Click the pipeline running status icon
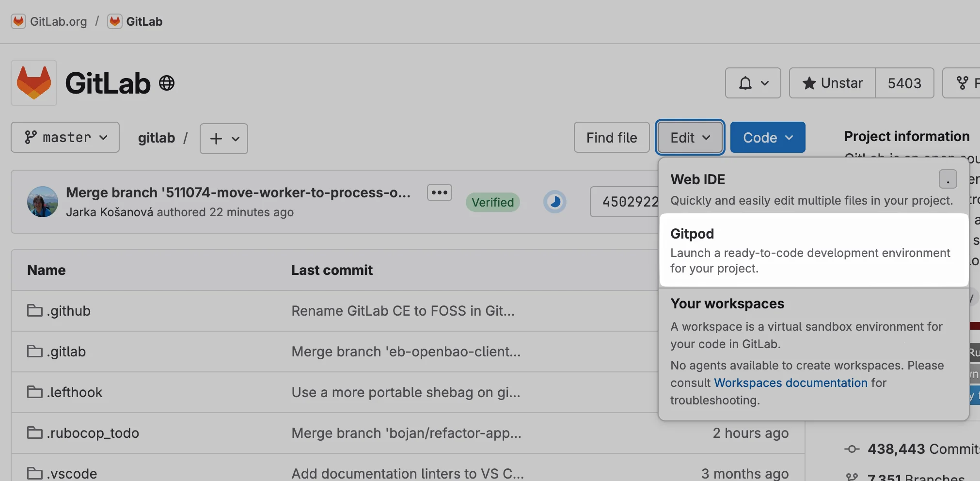 (555, 202)
